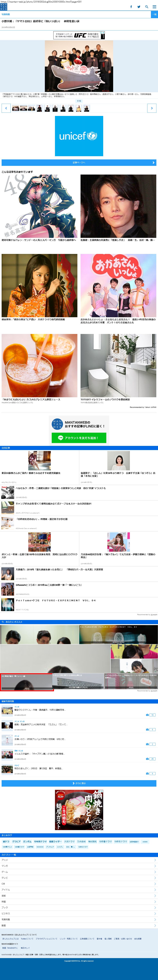Viewport: 158px width, 980px height.
Task: Open the ペルセルク article row
Action: click(79, 492)
